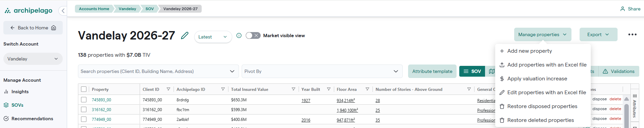The height and width of the screenshot is (128, 644).
Task: Click the Validations warning triangle icon
Action: pos(605,71)
